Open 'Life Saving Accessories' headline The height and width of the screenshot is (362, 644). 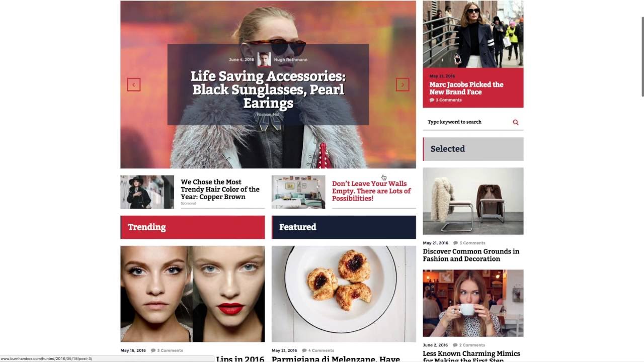pyautogui.click(x=268, y=90)
